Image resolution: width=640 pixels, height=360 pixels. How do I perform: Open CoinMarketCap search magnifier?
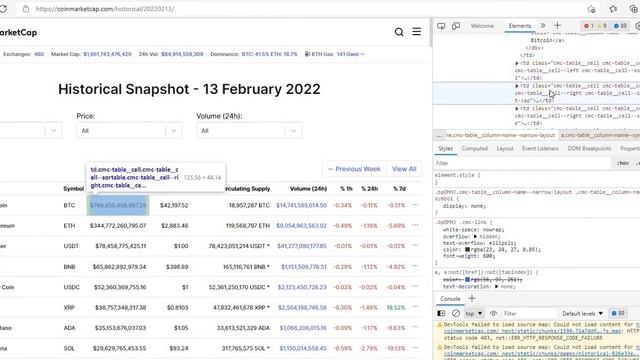tap(399, 32)
